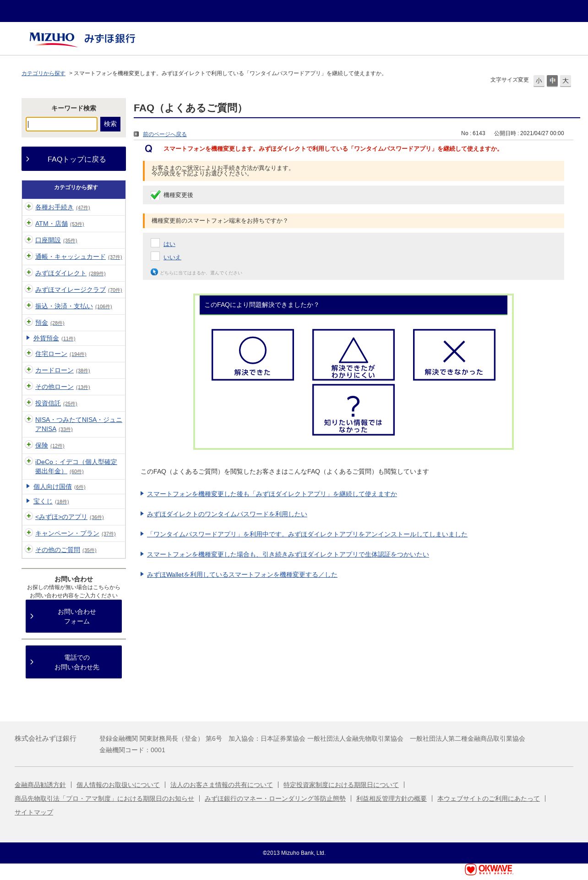Set font size to 中
This screenshot has width=588, height=880.
(552, 81)
